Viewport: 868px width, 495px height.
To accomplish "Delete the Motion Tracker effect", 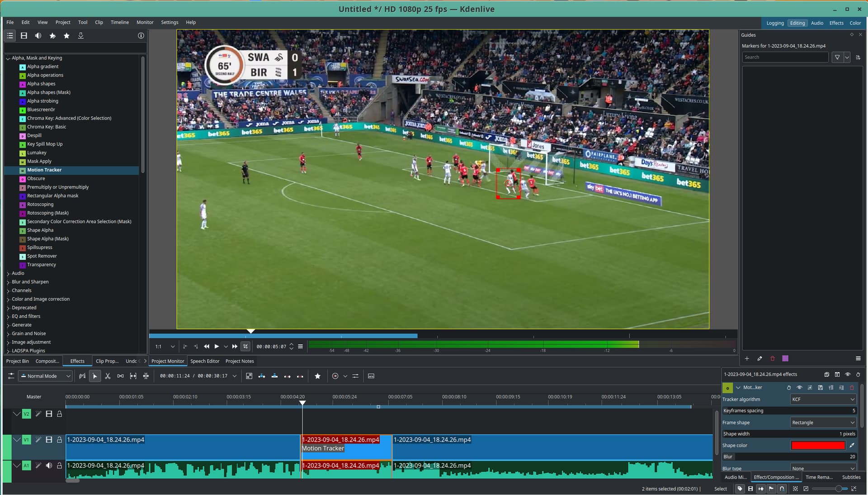I will pos(852,388).
